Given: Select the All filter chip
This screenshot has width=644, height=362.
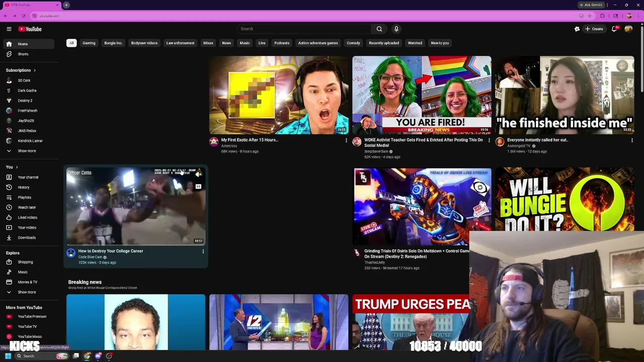Looking at the screenshot, I should pyautogui.click(x=71, y=43).
